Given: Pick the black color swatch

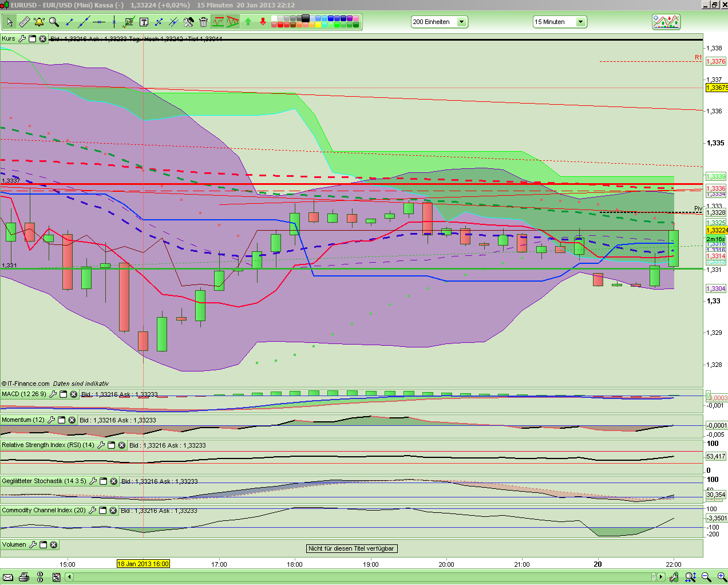Looking at the screenshot, I should pos(306,18).
